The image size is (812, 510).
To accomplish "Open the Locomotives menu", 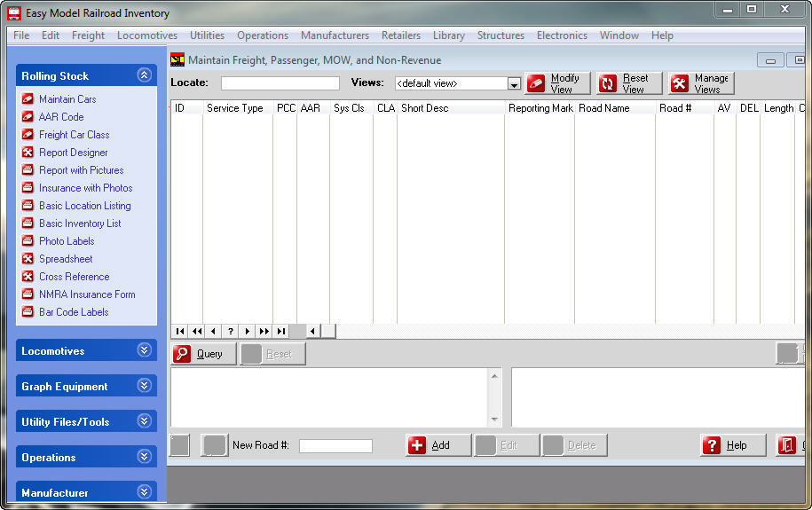I will (x=147, y=35).
